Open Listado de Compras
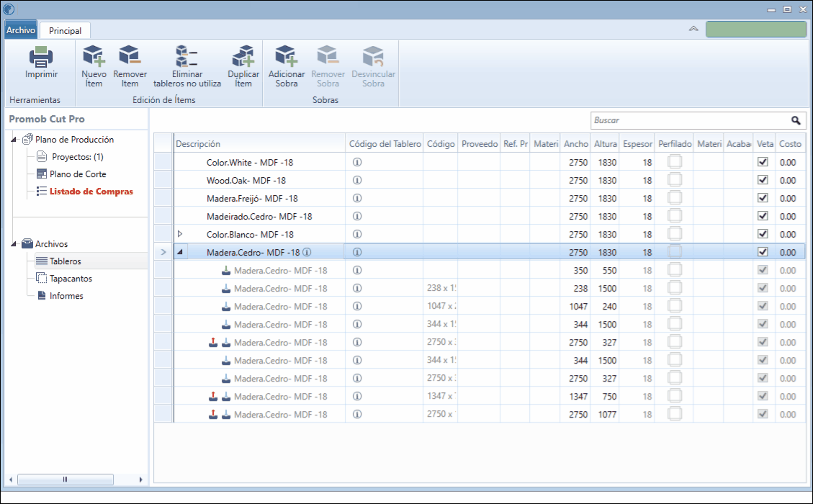Viewport: 813px width, 504px height. [x=91, y=192]
